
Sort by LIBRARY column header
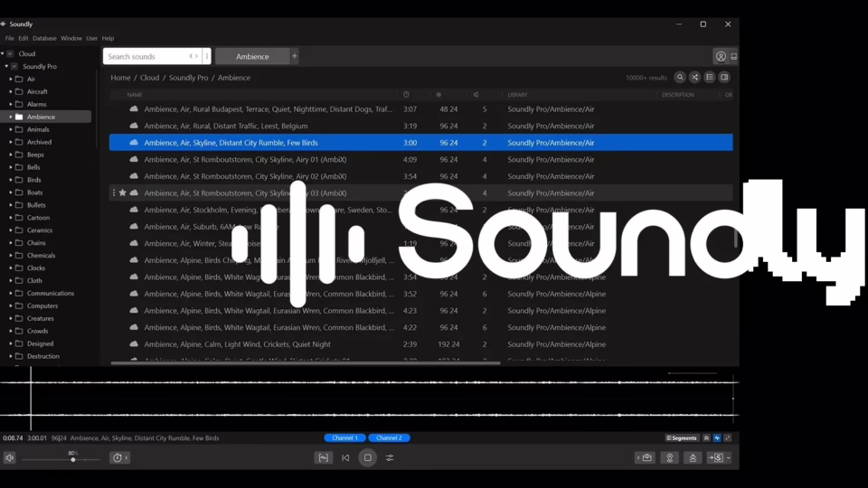pos(517,95)
